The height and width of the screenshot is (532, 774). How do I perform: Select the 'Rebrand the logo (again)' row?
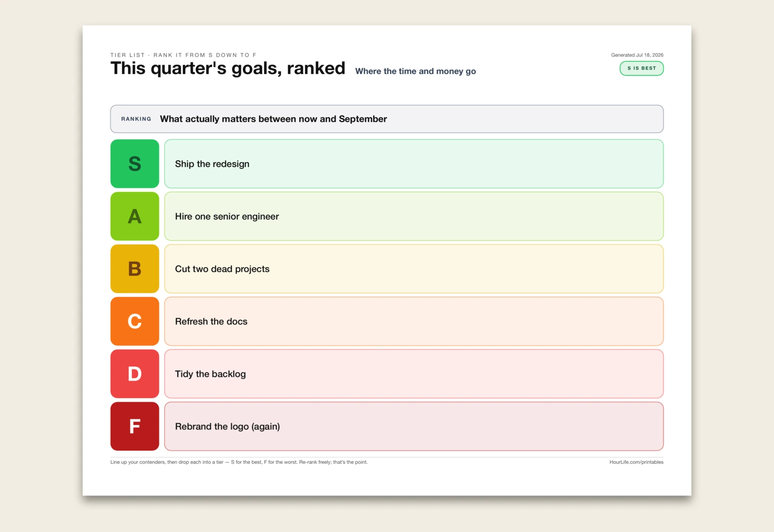414,426
